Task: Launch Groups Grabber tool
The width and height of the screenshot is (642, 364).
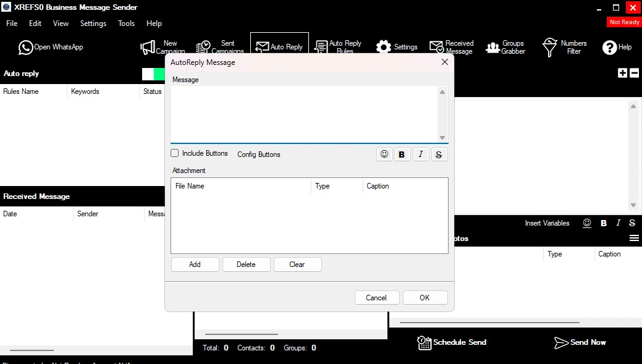Action: click(505, 47)
